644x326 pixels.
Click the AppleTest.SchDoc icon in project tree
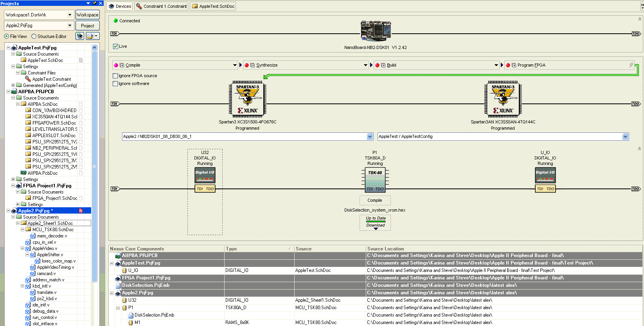[23, 60]
